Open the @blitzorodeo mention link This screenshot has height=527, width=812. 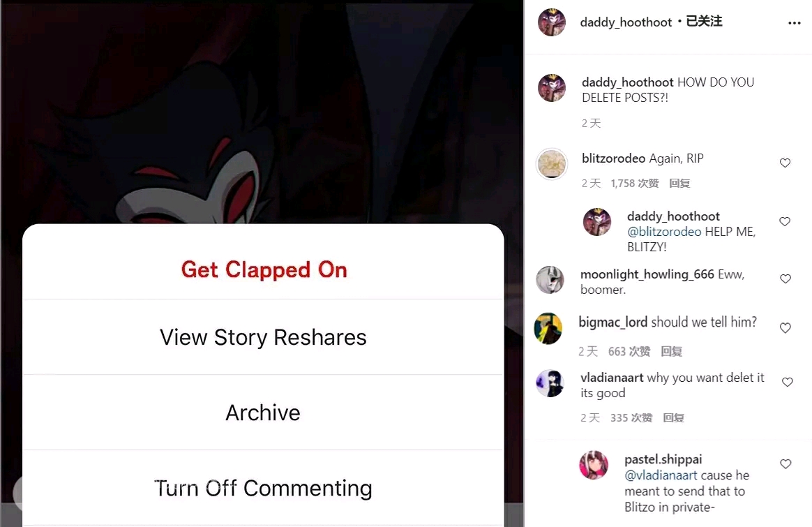pos(664,232)
